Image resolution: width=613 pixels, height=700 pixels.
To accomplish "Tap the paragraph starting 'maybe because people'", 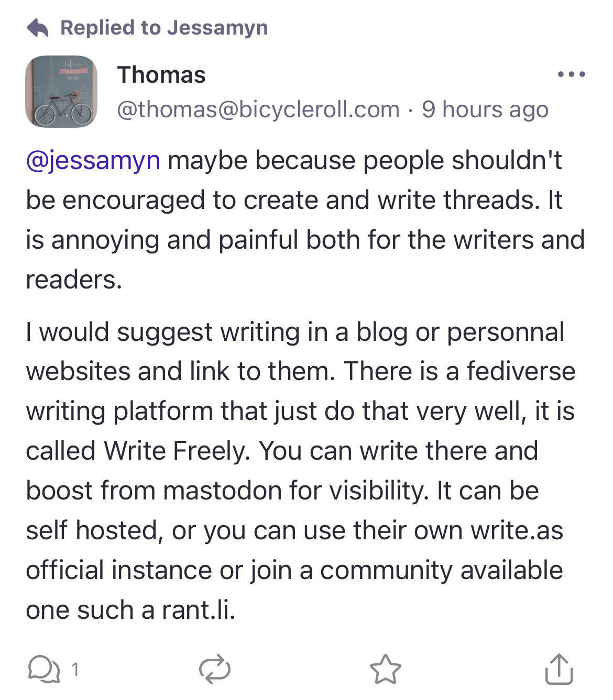I will (x=304, y=220).
